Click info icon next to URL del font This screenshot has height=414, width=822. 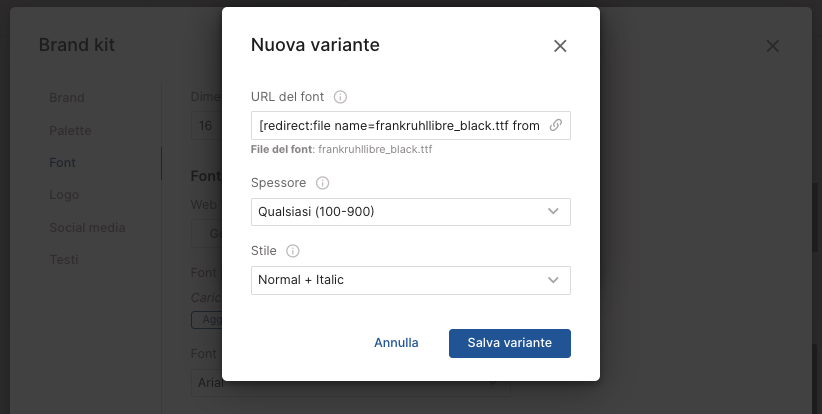(x=340, y=97)
